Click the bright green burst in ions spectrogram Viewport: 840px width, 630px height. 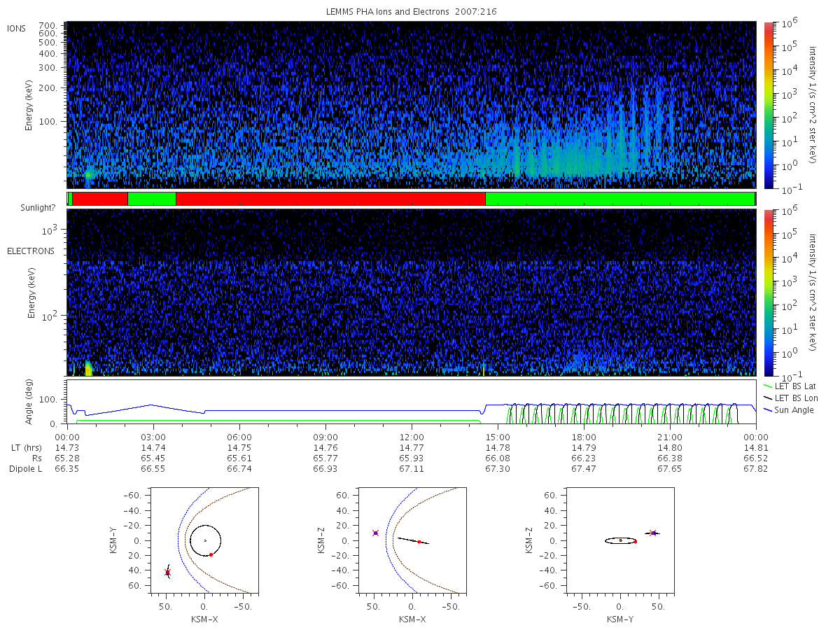point(88,176)
